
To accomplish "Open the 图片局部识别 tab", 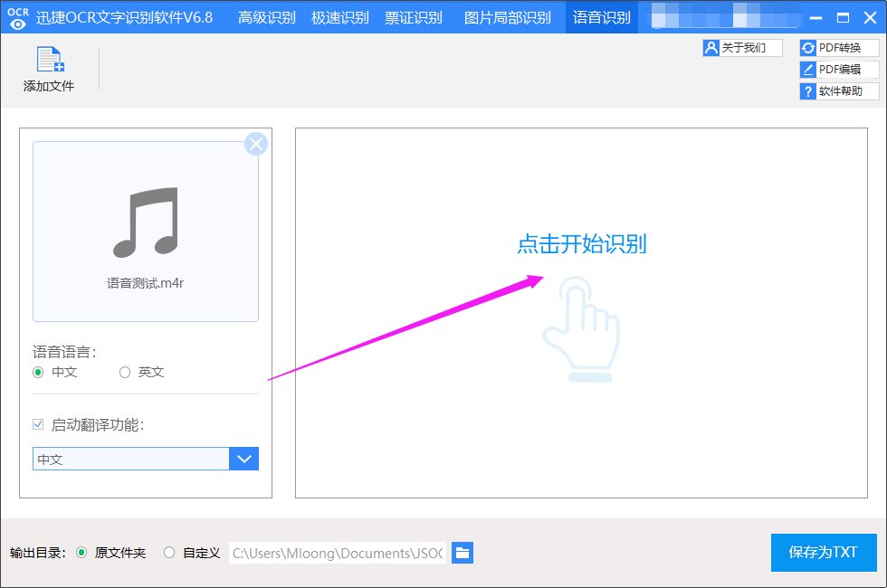I will [505, 16].
